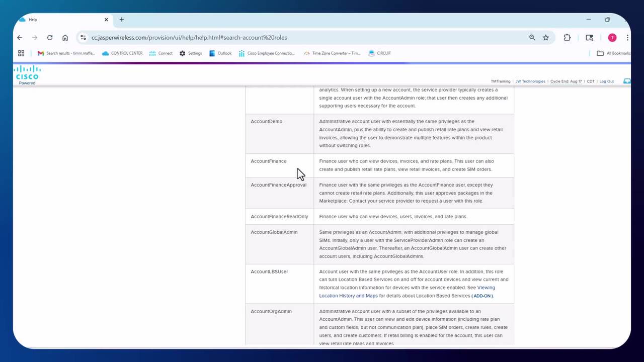The image size is (644, 362).
Task: Reload the current help page
Action: 50,38
